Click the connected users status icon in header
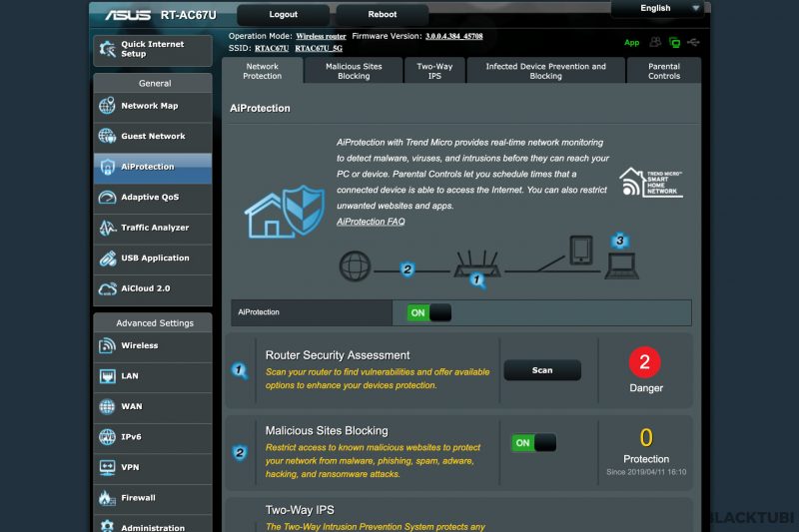 tap(655, 42)
